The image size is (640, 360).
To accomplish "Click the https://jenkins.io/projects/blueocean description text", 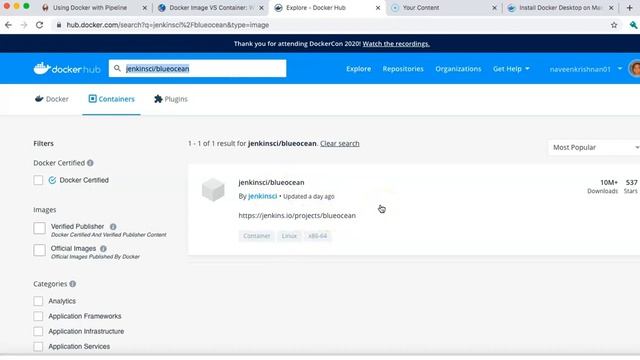I will (297, 216).
